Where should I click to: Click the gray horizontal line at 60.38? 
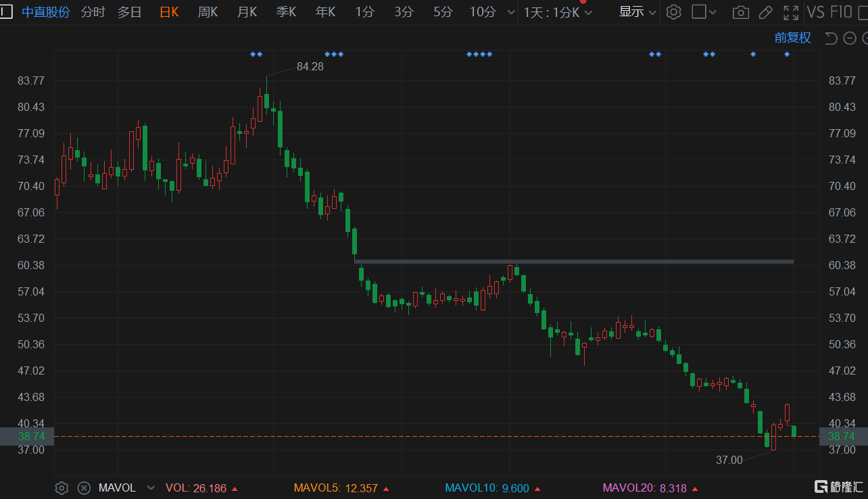tap(573, 262)
